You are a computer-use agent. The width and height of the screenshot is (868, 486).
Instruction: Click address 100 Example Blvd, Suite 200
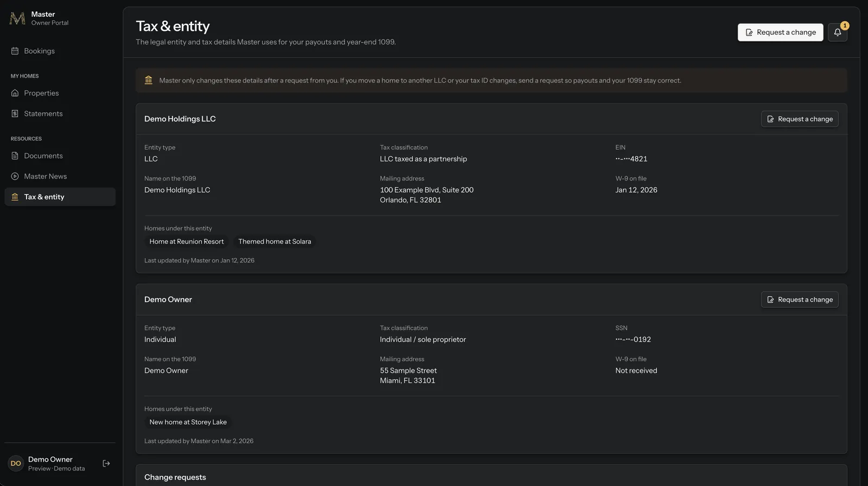click(427, 190)
